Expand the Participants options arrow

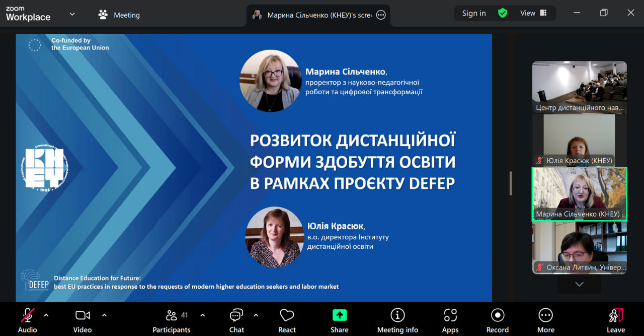click(202, 315)
